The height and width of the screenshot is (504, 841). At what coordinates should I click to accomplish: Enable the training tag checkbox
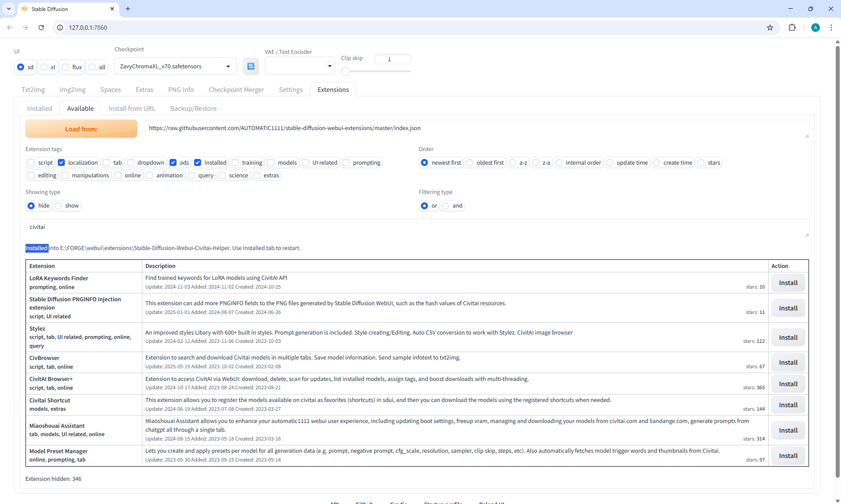pyautogui.click(x=236, y=162)
